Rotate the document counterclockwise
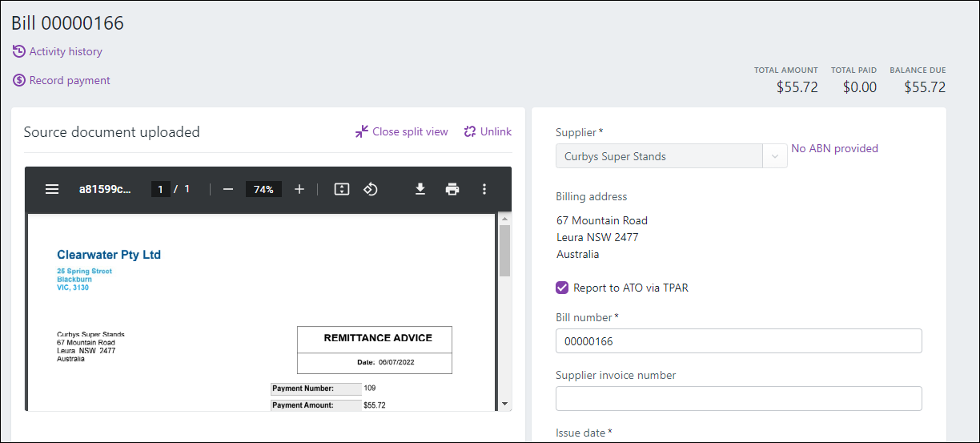The image size is (980, 443). click(x=371, y=189)
